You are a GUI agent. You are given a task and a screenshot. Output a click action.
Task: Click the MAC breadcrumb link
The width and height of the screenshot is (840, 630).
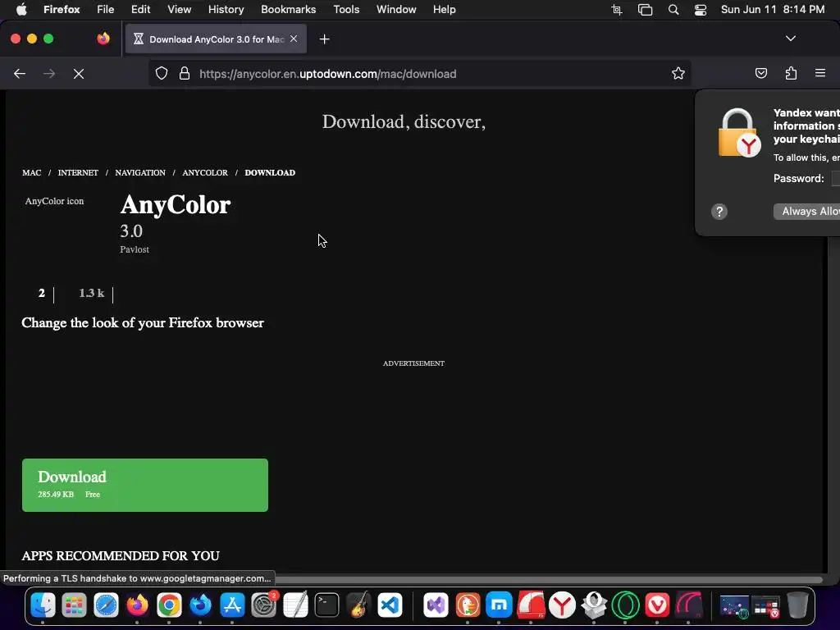click(x=32, y=172)
